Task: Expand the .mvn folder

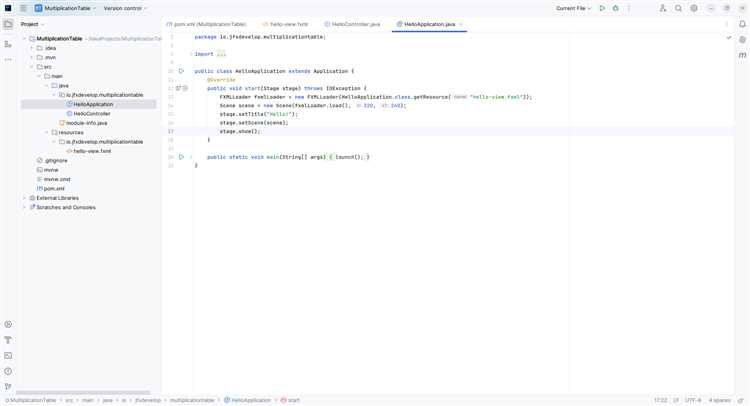Action: pyautogui.click(x=32, y=57)
